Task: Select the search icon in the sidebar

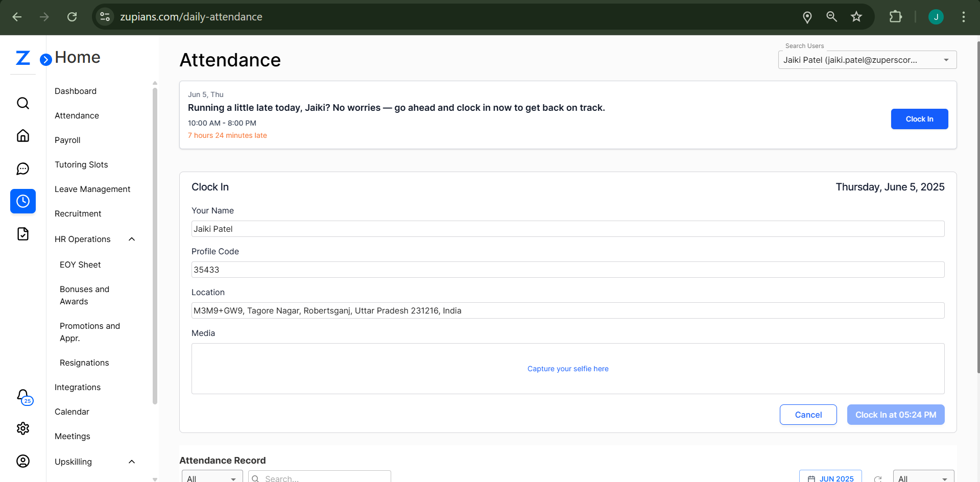Action: click(23, 103)
